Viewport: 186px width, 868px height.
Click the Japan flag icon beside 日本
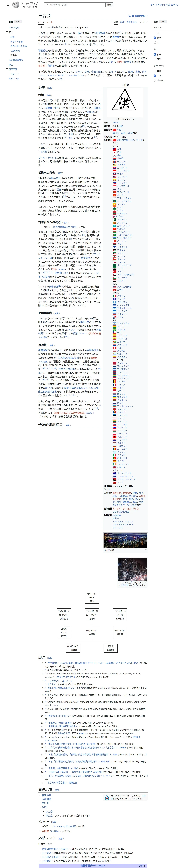pyautogui.click(x=114, y=152)
